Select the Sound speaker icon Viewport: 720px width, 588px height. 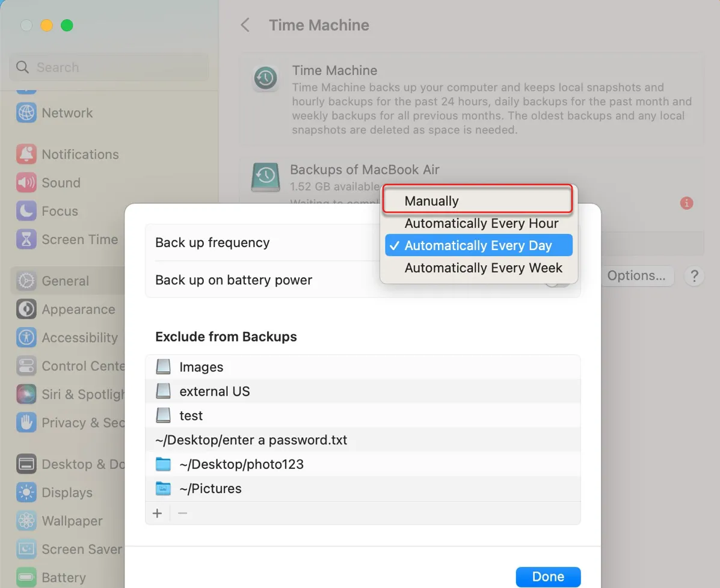[x=26, y=183]
